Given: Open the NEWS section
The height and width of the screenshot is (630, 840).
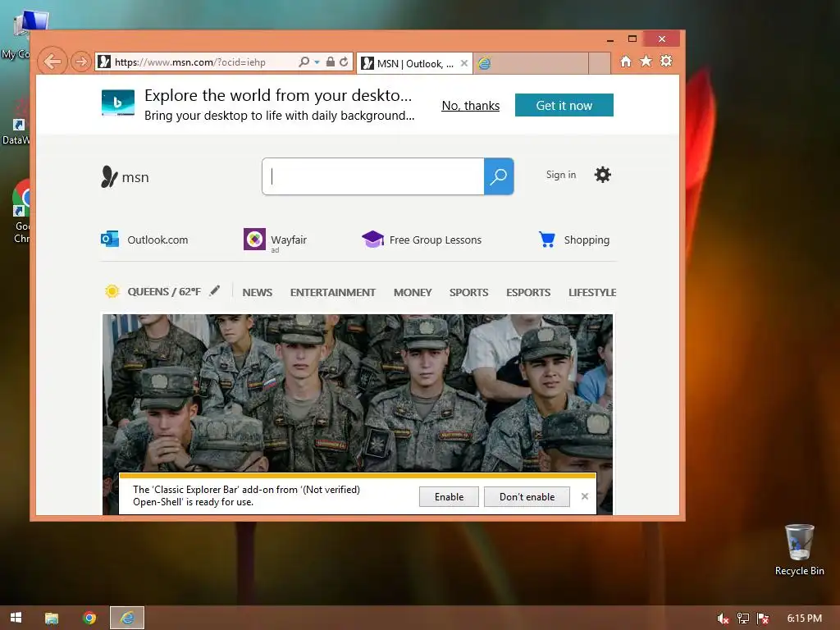Looking at the screenshot, I should coord(257,293).
